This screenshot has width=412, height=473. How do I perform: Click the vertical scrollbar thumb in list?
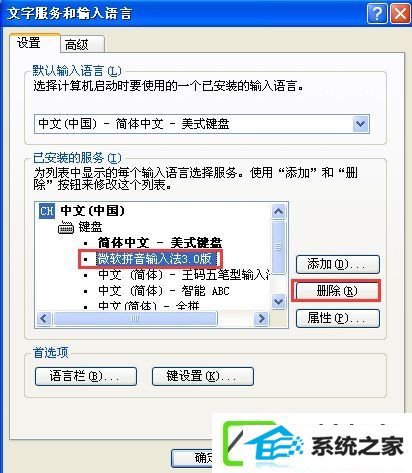tap(278, 247)
